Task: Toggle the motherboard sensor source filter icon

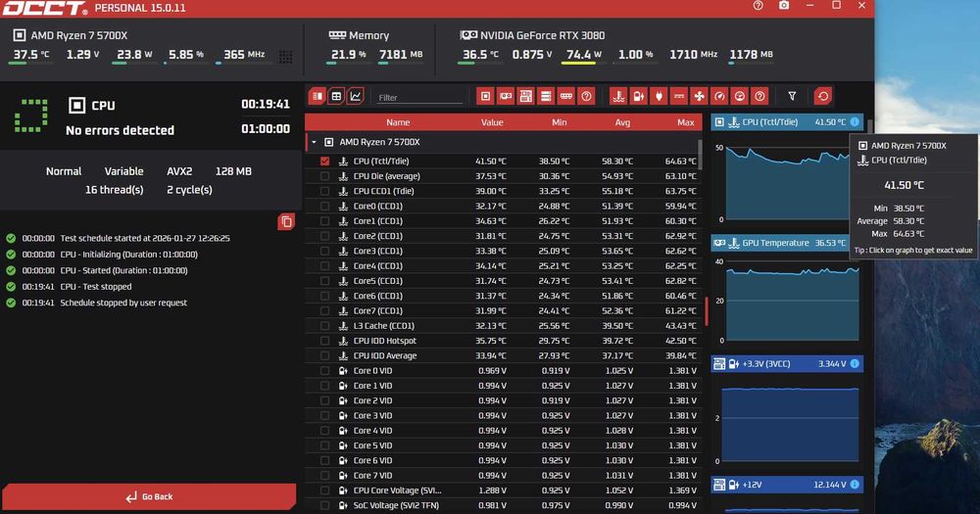Action: pos(525,96)
